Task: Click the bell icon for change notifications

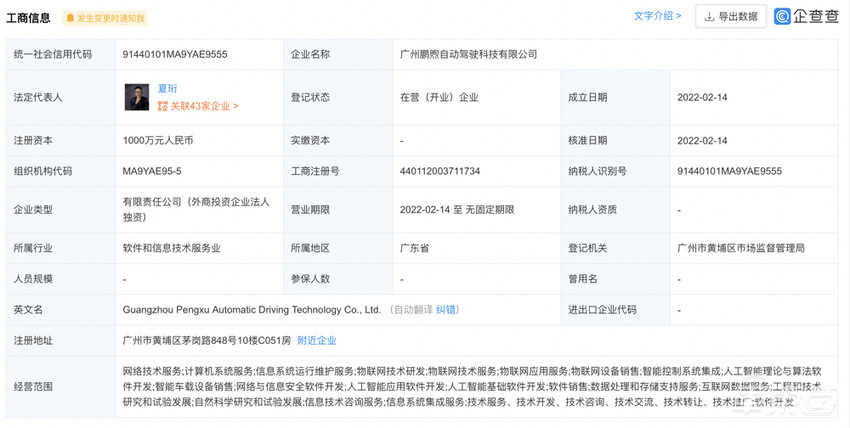Action: click(70, 18)
